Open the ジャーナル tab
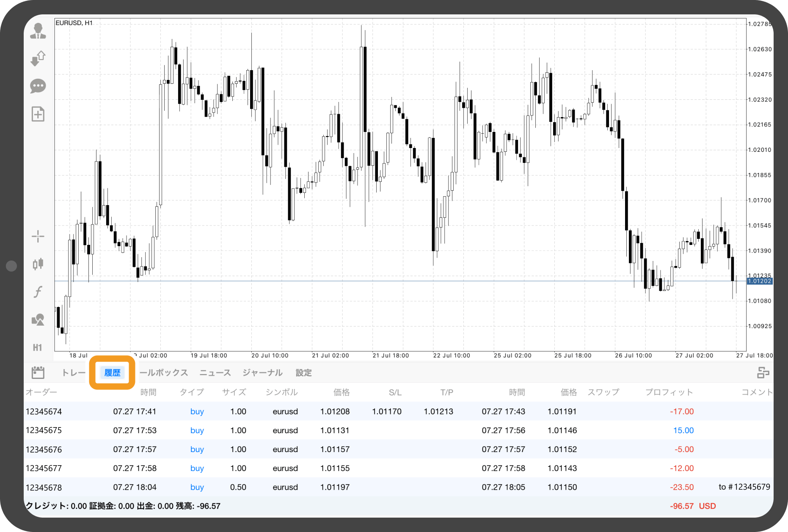788x532 pixels. pyautogui.click(x=262, y=373)
